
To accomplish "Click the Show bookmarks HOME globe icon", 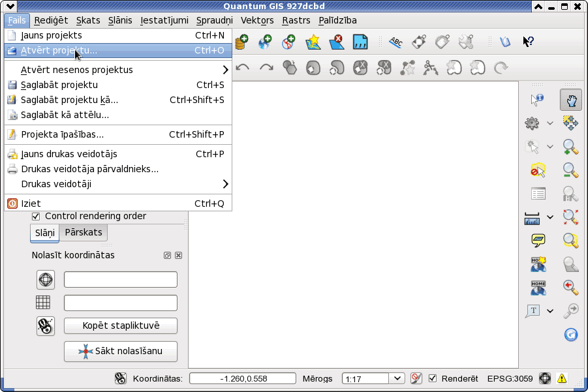I will coord(538,288).
